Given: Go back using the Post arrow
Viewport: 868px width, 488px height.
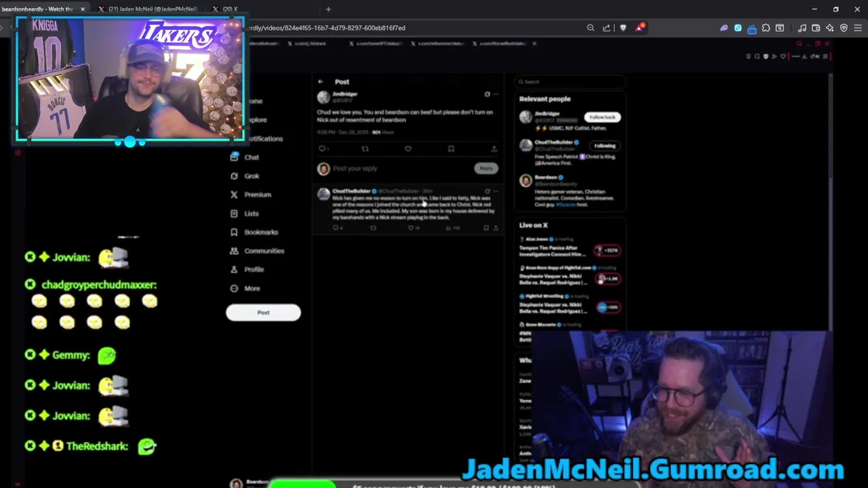Looking at the screenshot, I should coord(321,81).
